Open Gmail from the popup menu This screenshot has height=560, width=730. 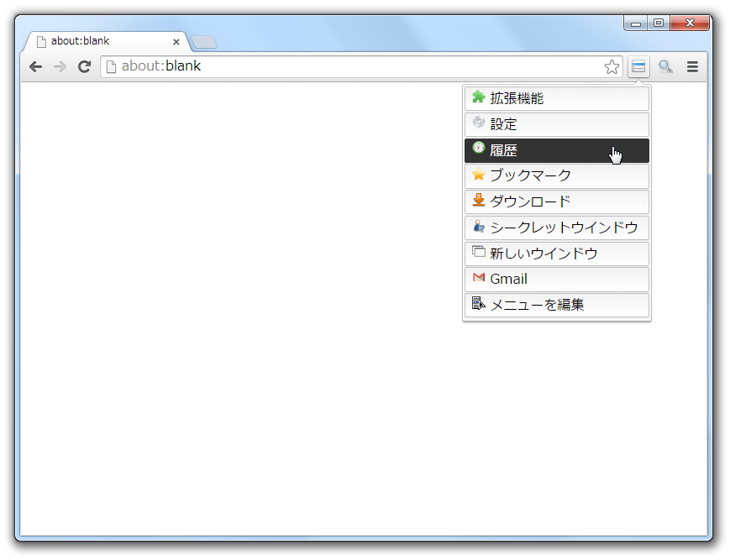(x=557, y=280)
